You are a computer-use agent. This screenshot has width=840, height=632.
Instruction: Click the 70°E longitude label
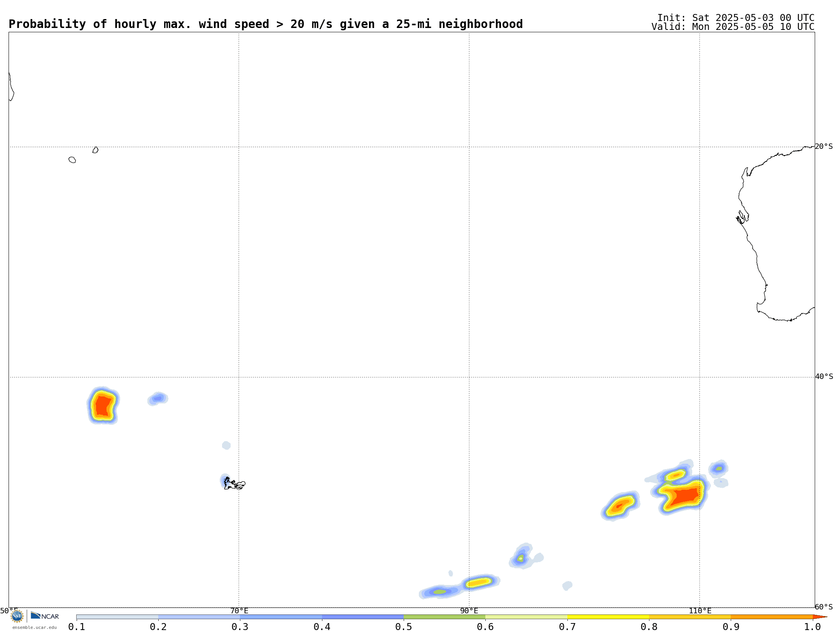click(x=239, y=611)
